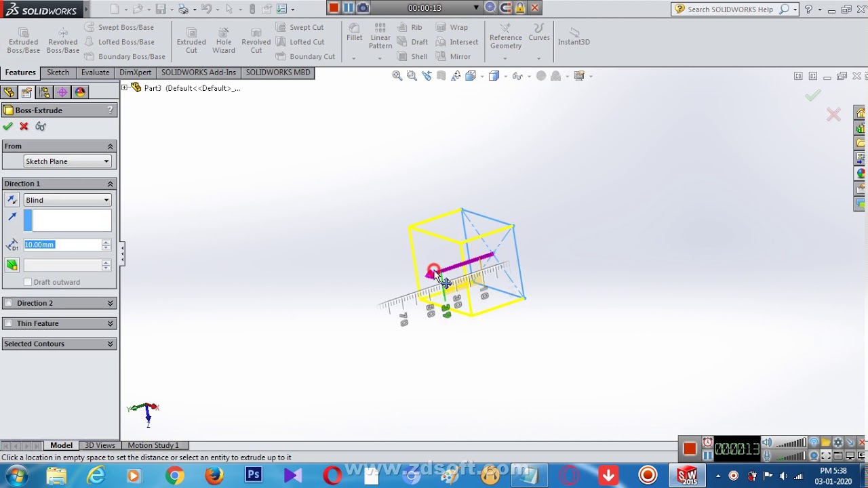This screenshot has height=488, width=868.
Task: Click the Lofted Cut command
Action: tap(300, 42)
